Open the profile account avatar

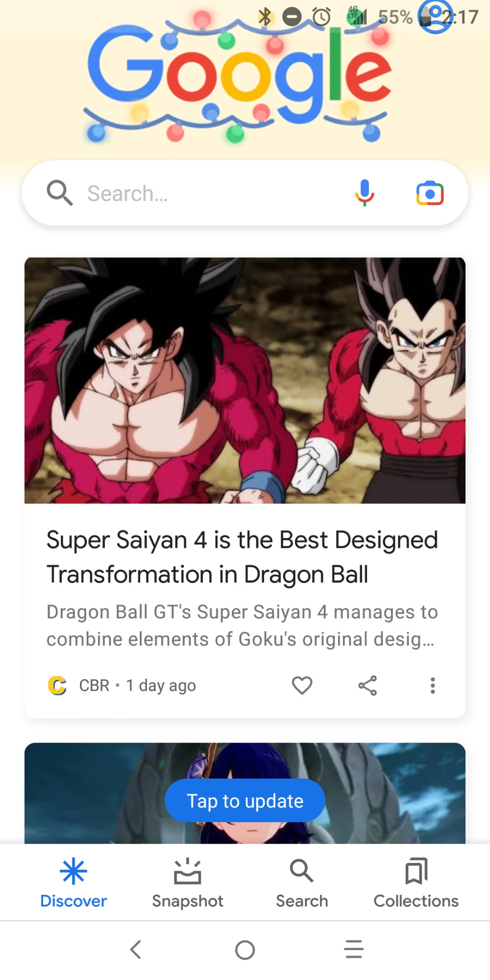tap(436, 16)
